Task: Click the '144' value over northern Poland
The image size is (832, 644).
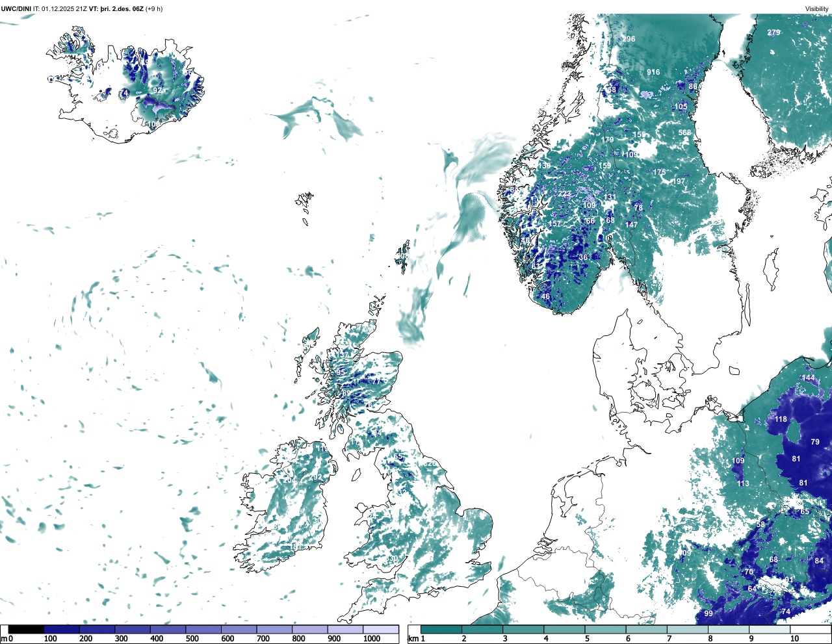Action: (x=808, y=378)
